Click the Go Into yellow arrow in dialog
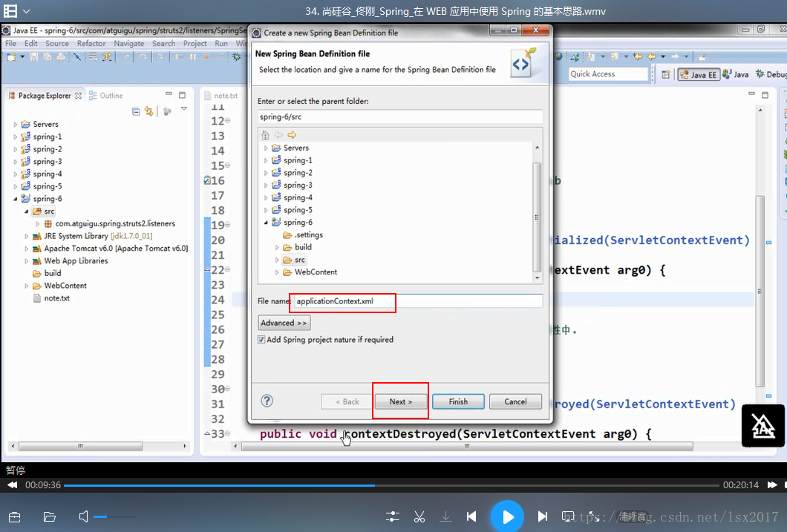This screenshot has width=787, height=532. pos(292,135)
